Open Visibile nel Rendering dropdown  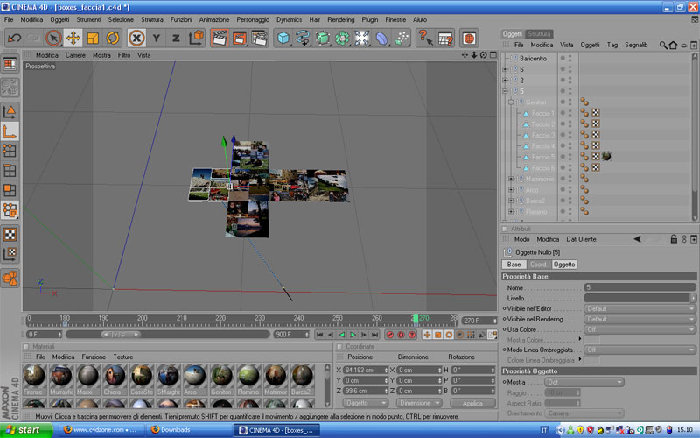(640, 319)
